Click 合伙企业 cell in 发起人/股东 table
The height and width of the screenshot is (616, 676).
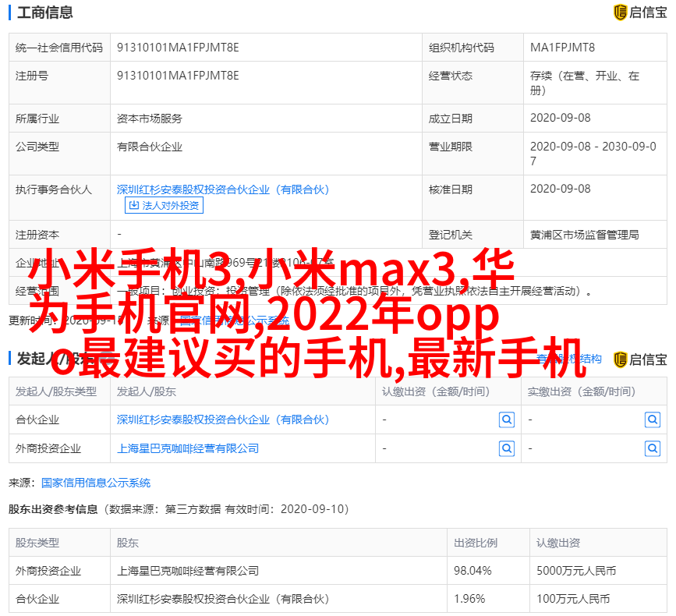pos(37,420)
